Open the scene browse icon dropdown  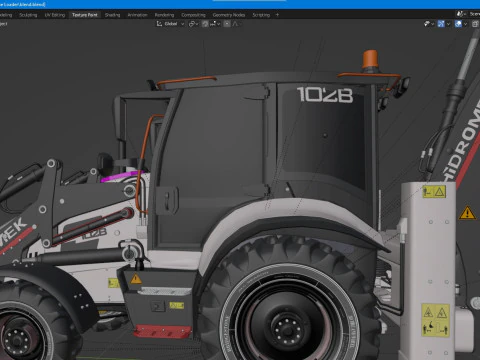click(x=461, y=14)
